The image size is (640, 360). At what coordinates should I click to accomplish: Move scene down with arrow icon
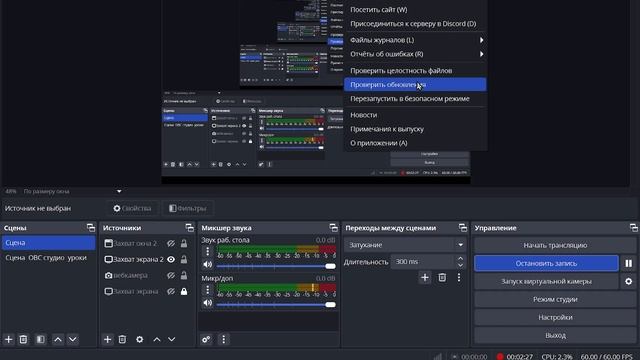pos(73,339)
